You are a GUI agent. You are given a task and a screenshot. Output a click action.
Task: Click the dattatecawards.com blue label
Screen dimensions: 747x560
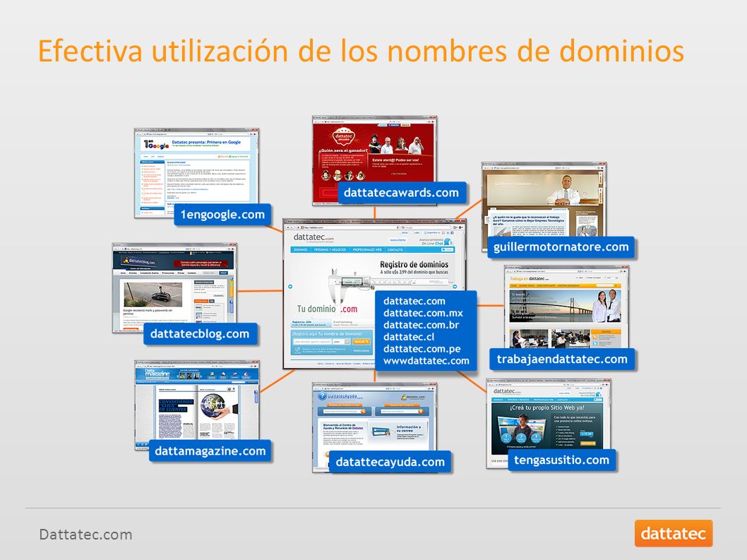coord(402,193)
